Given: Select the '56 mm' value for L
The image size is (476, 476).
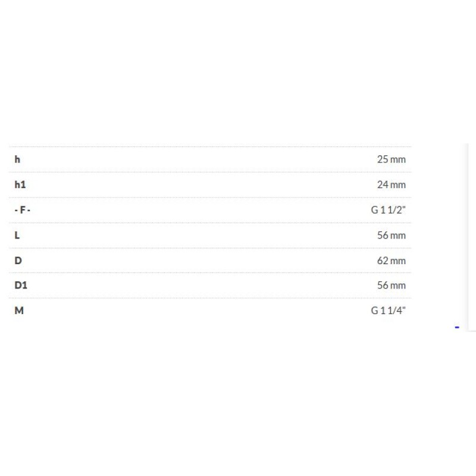Looking at the screenshot, I should pos(391,235).
